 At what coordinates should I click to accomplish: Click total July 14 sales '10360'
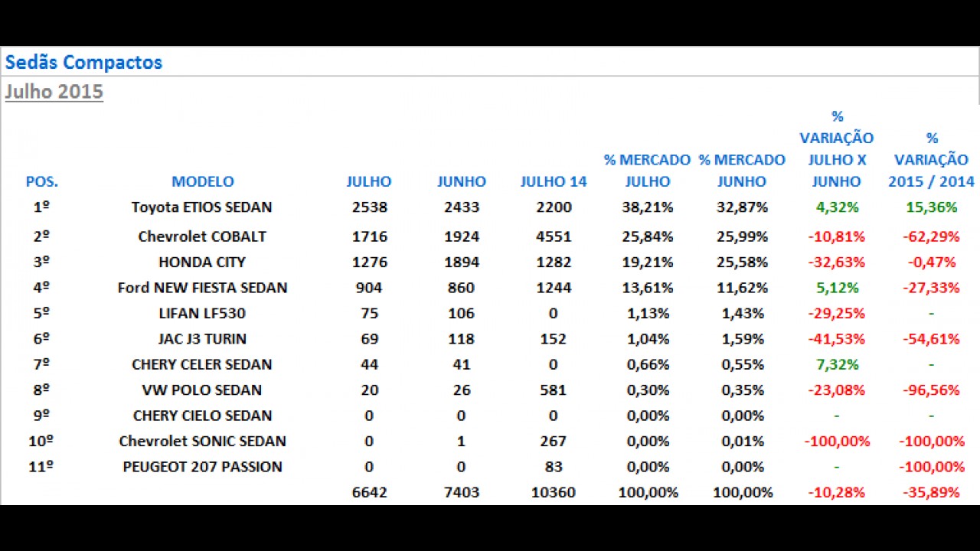click(x=554, y=492)
